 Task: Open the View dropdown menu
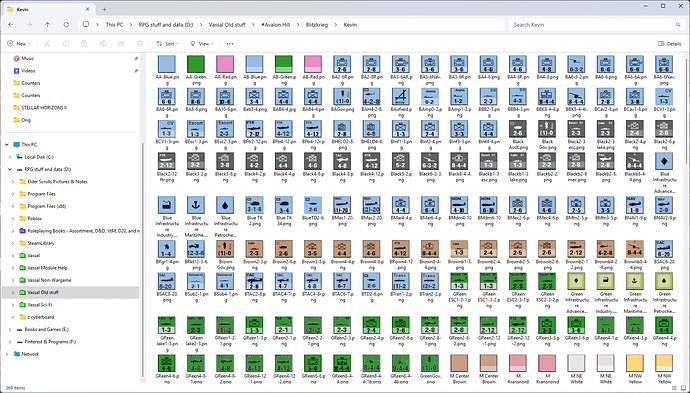click(202, 44)
